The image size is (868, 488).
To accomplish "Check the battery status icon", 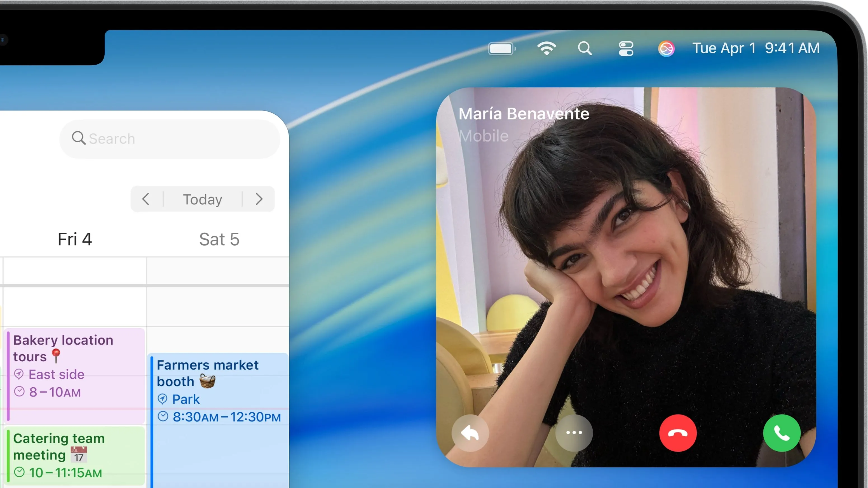I will click(502, 48).
